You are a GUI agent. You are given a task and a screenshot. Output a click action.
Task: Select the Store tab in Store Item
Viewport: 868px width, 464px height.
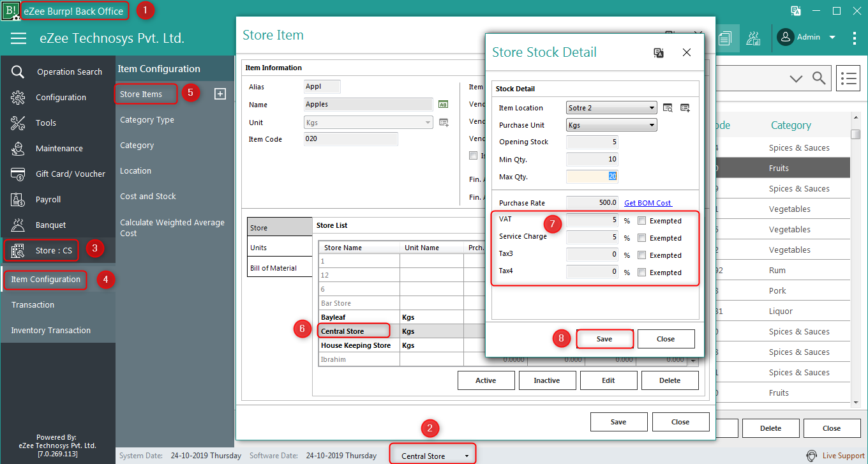pos(280,227)
